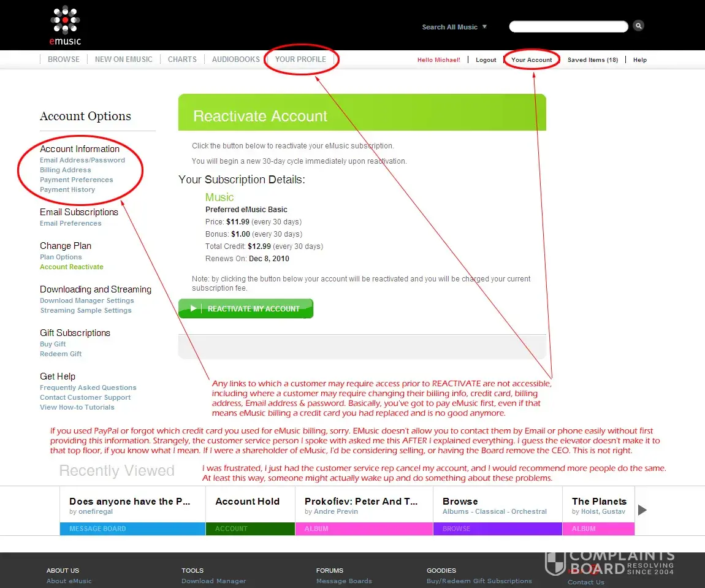Open View How-to Tutorials

77,408
